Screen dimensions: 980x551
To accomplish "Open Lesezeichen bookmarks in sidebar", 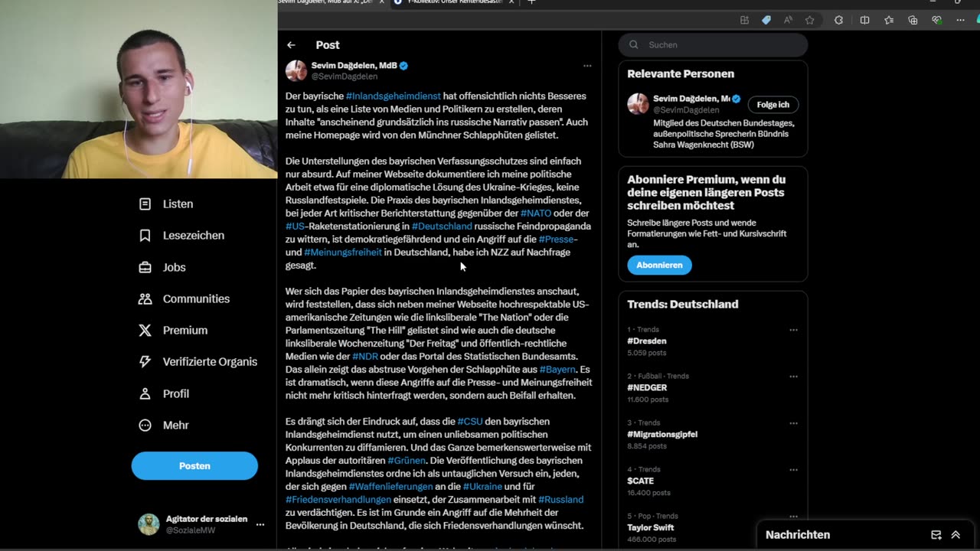I will pyautogui.click(x=182, y=235).
